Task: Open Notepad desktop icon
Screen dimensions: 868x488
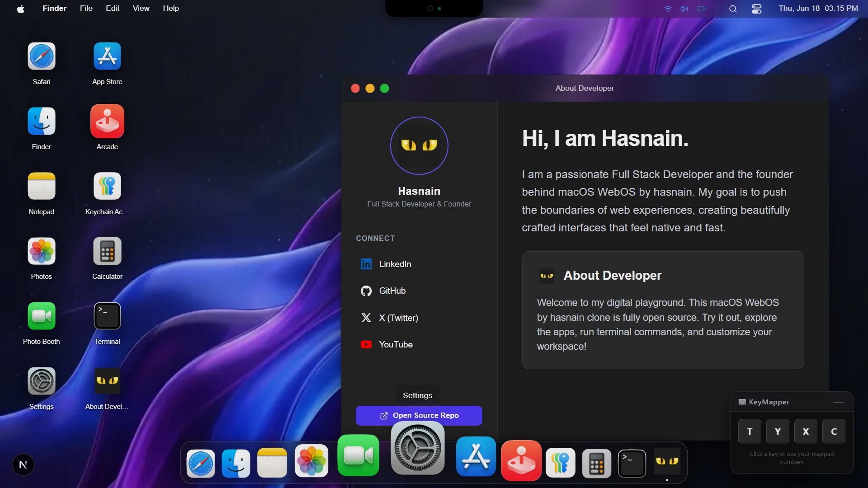Action: (42, 186)
